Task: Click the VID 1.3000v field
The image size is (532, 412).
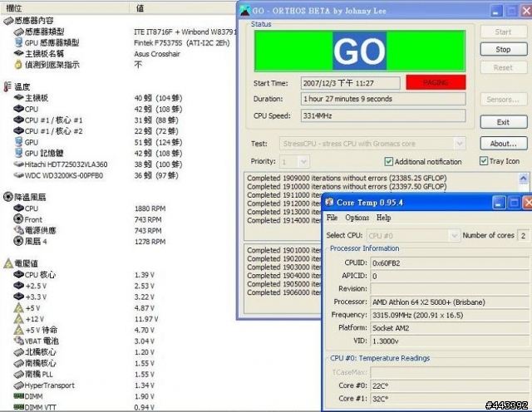Action: 451,341
